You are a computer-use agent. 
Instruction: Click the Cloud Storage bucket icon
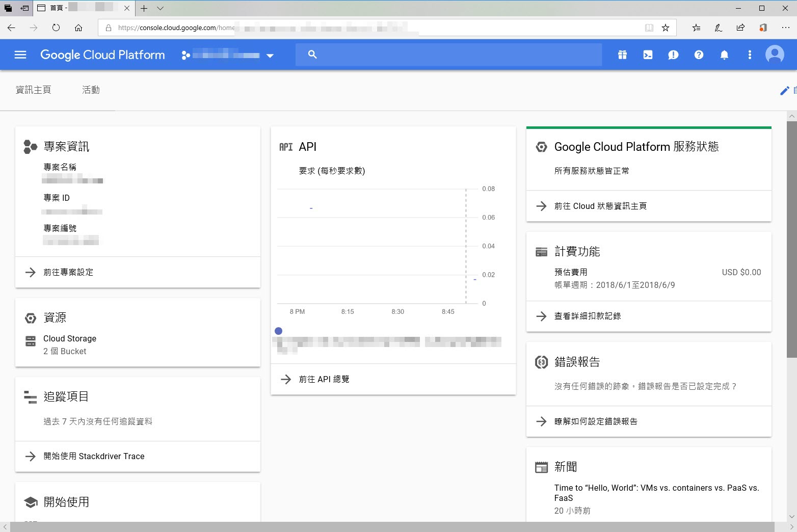click(31, 341)
